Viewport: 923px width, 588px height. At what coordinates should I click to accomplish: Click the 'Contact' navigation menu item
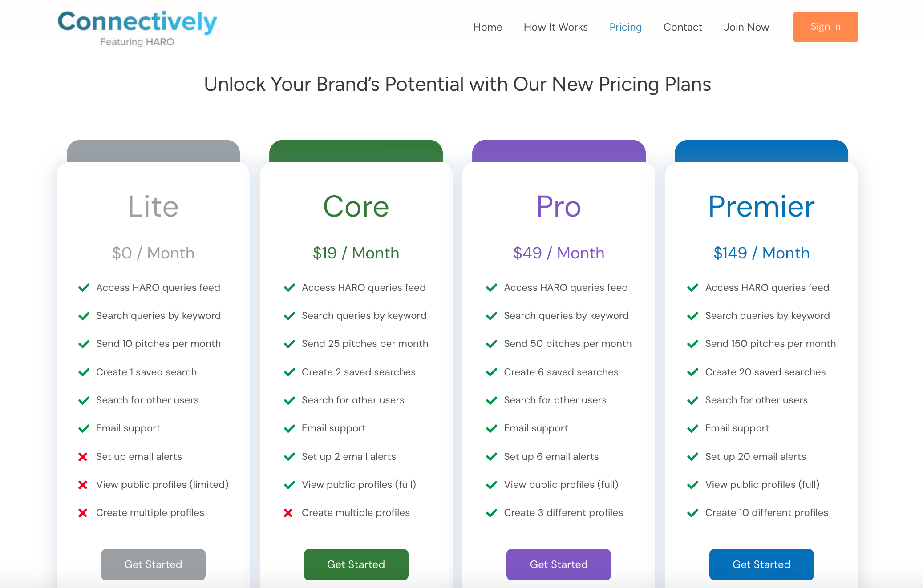click(x=681, y=27)
